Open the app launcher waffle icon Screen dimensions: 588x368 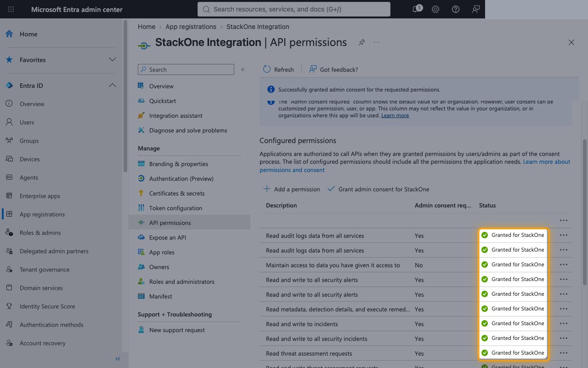click(11, 9)
